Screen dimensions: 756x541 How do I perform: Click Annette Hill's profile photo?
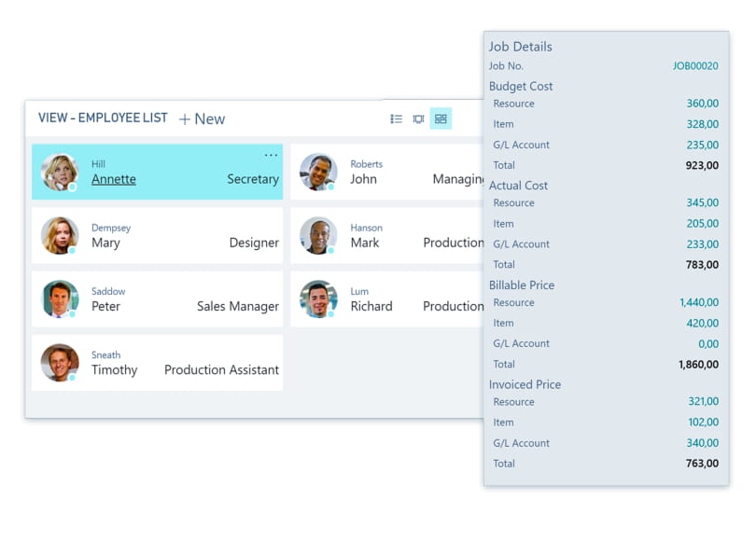(60, 173)
